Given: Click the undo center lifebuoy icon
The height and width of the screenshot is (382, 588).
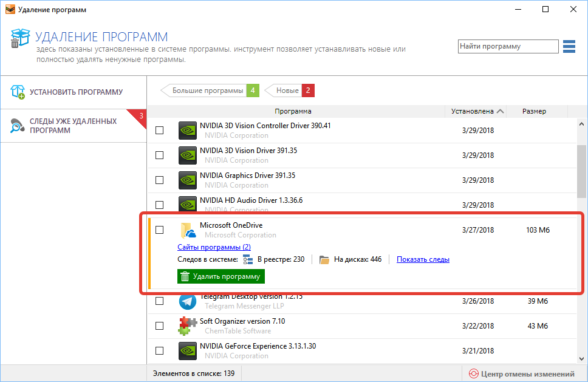Looking at the screenshot, I should [x=474, y=373].
